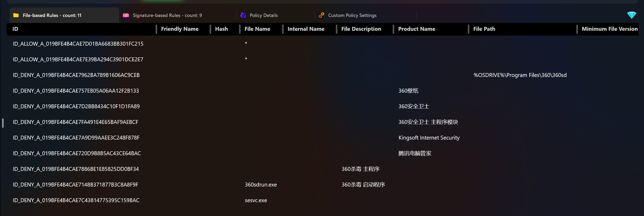Screen dimensions: 644x216
Task: Click the Minimum File Version column header
Action: tap(610, 29)
